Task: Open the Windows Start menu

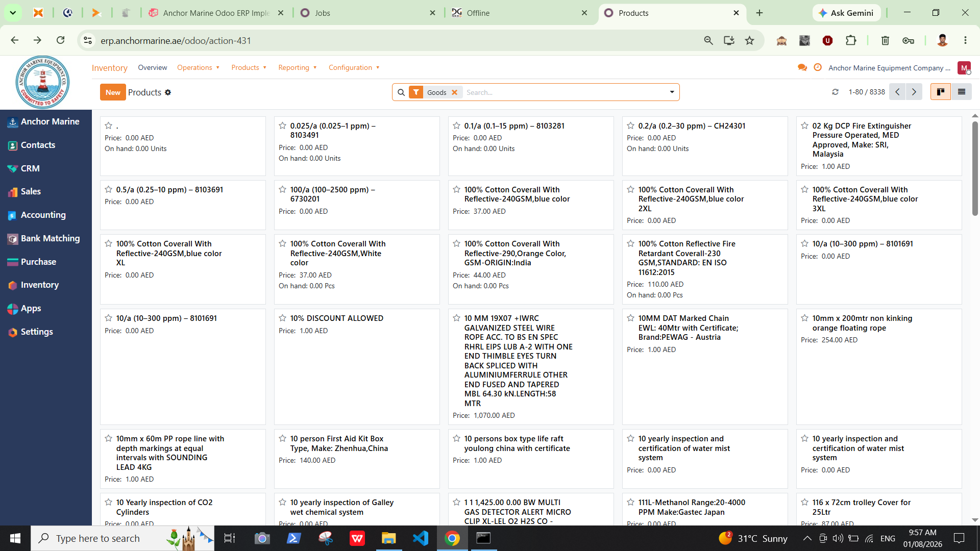Action: coord(15,538)
